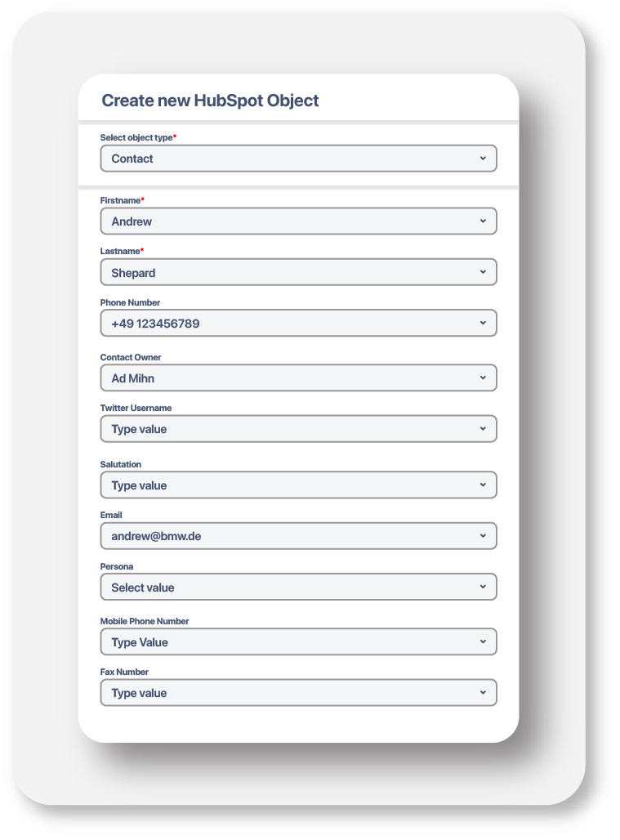Focus the Phone Number input field

[298, 324]
